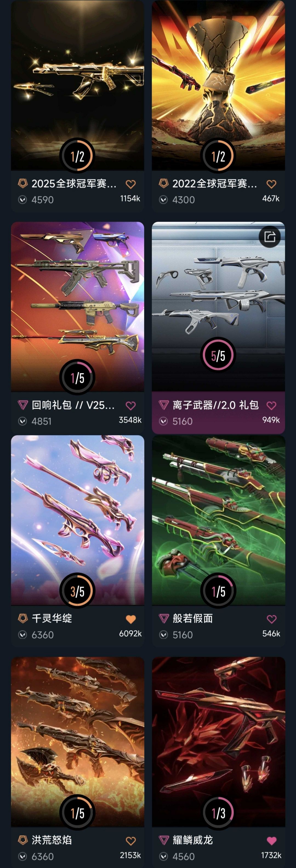Viewport: 296px width, 868px height.
Task: Click the 3/5 progress ring on 千灵华绽
Action: [77, 591]
